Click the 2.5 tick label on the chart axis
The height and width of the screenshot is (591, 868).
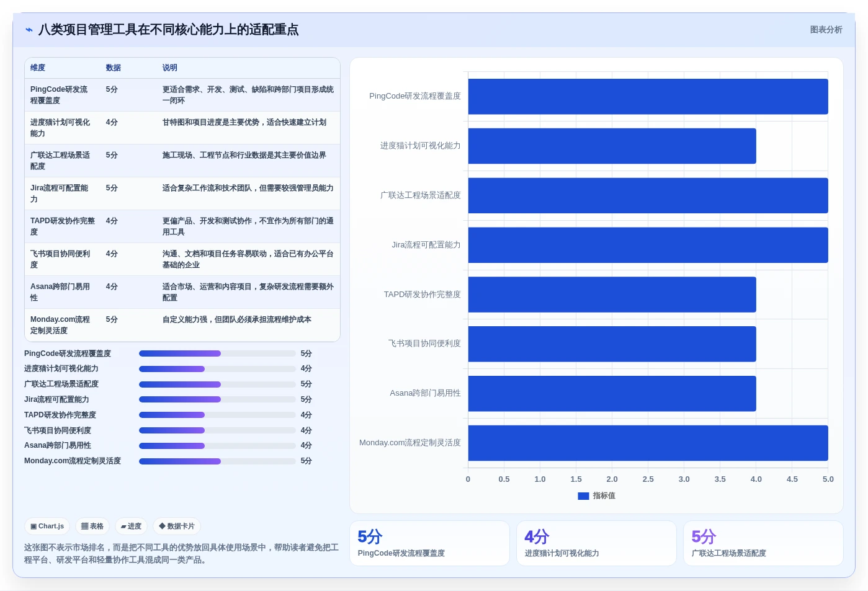pyautogui.click(x=648, y=479)
